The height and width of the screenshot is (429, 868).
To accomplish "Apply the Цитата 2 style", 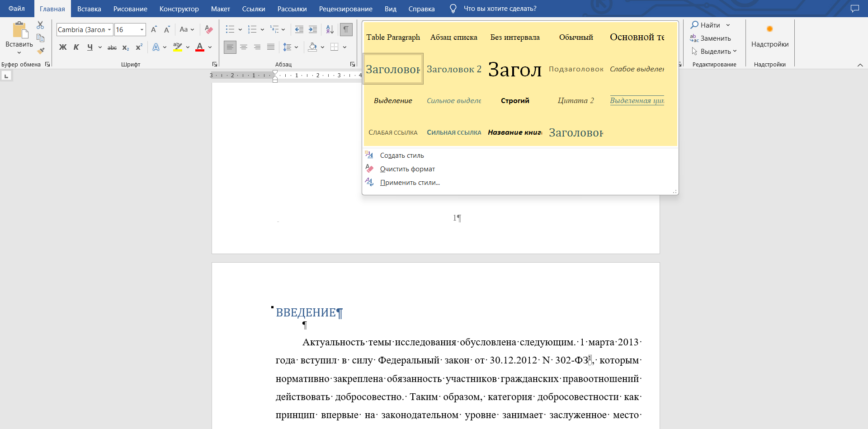I will tap(576, 101).
